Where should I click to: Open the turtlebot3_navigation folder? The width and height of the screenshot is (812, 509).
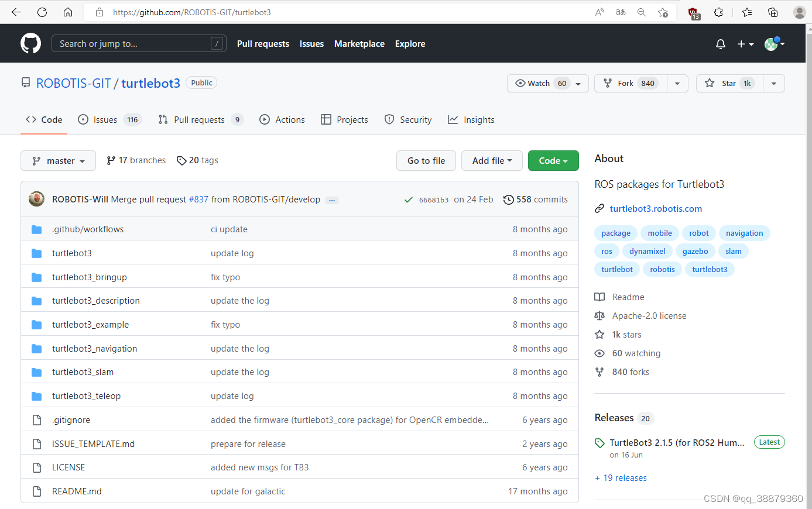coord(95,349)
